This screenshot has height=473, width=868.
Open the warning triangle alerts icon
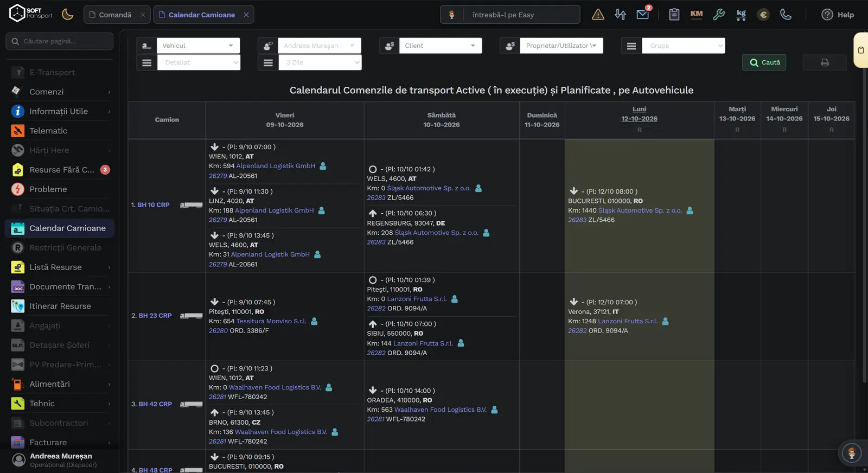(x=598, y=15)
